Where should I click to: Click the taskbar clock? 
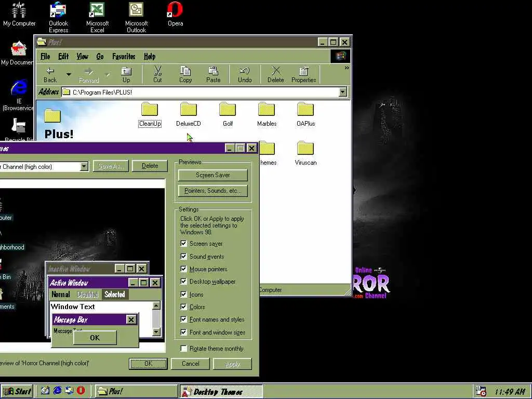pos(510,392)
